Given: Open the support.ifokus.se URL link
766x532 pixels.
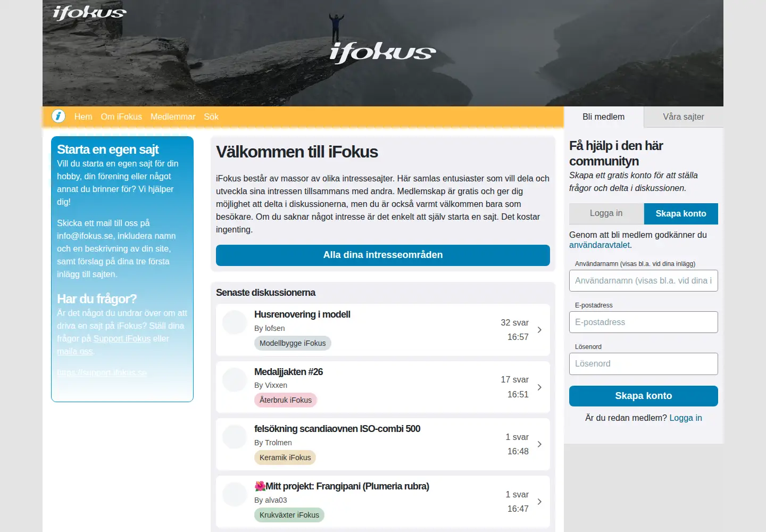Looking at the screenshot, I should pos(102,372).
